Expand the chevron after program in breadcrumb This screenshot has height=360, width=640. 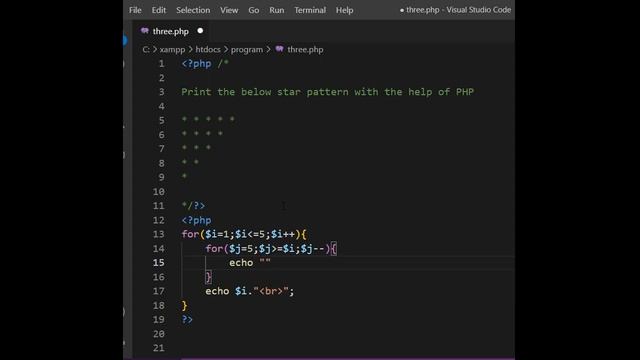click(x=268, y=49)
